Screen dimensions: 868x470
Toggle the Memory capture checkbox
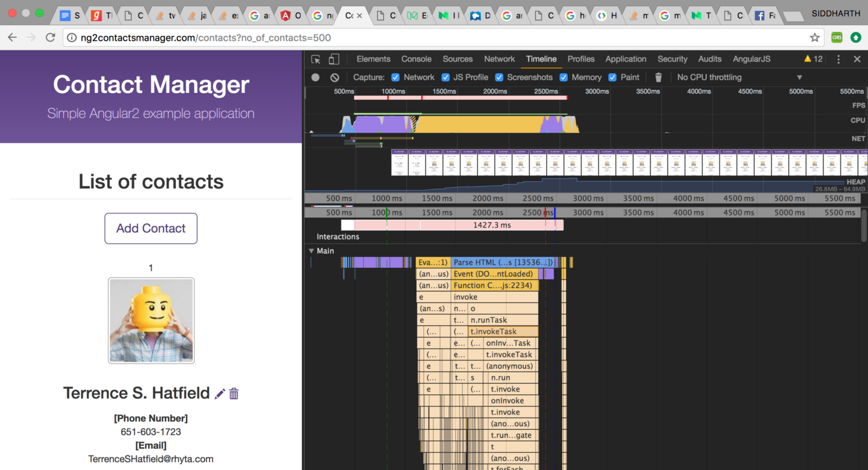click(564, 78)
